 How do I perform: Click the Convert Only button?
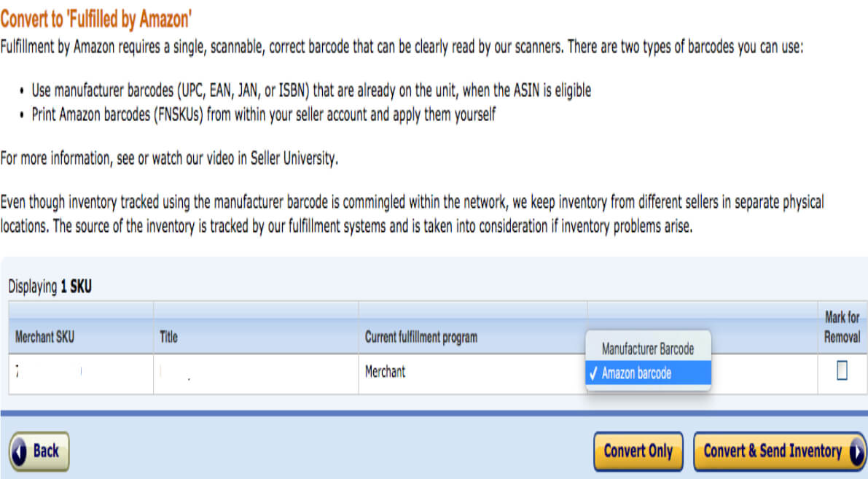coord(638,452)
